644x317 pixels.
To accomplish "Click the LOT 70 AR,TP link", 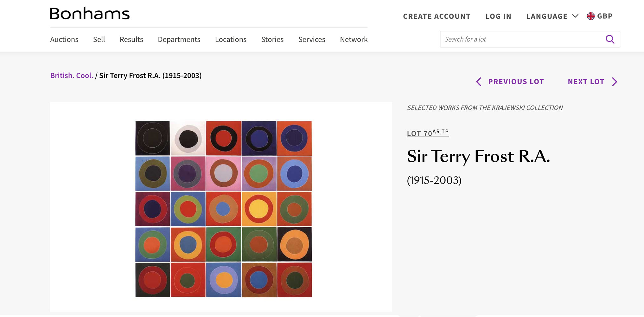I will (428, 133).
